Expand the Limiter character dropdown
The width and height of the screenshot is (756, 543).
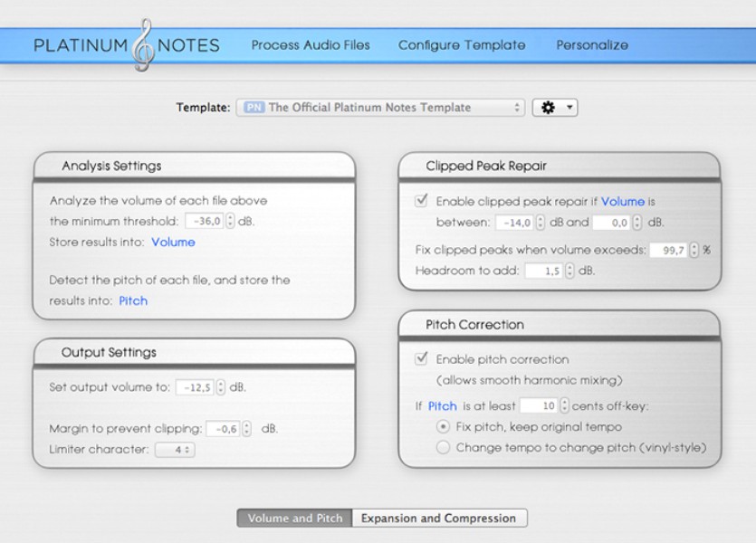click(x=175, y=450)
